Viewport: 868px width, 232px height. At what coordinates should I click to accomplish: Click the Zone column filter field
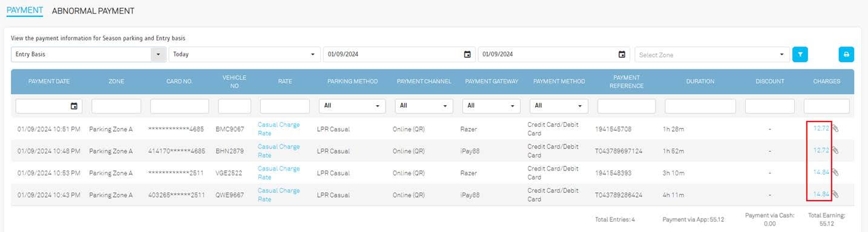[x=116, y=106]
